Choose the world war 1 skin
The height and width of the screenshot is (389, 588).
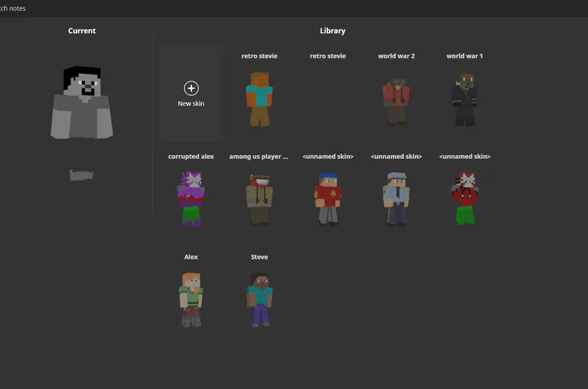[465, 99]
